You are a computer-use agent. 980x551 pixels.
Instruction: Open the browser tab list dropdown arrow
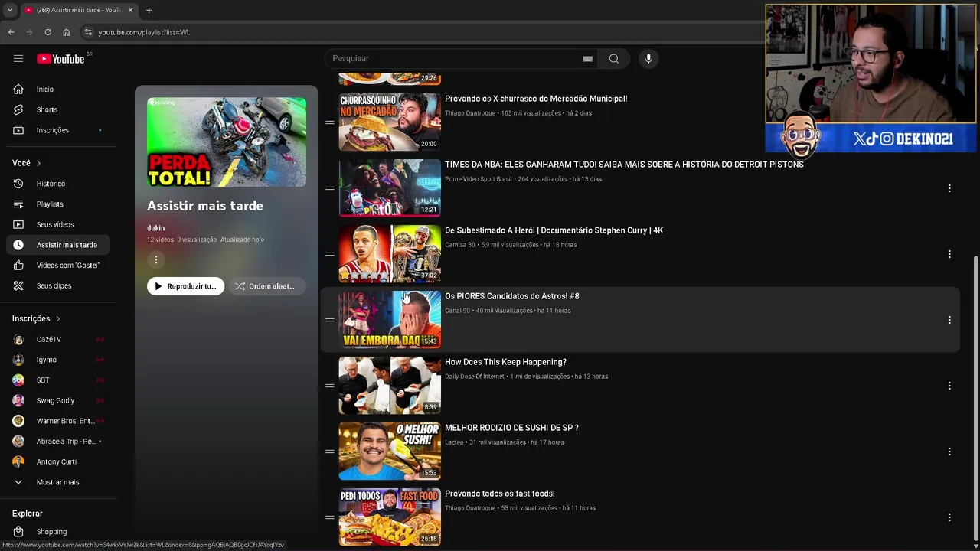9,10
